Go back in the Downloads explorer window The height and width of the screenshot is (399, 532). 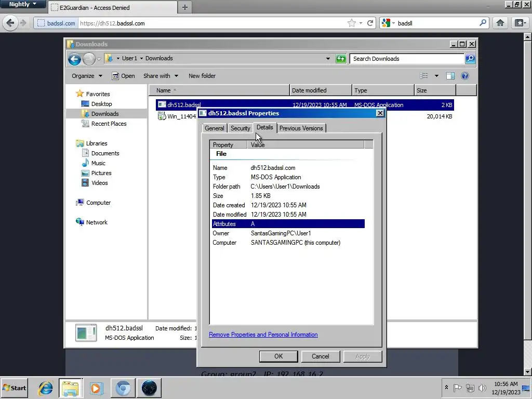click(74, 59)
